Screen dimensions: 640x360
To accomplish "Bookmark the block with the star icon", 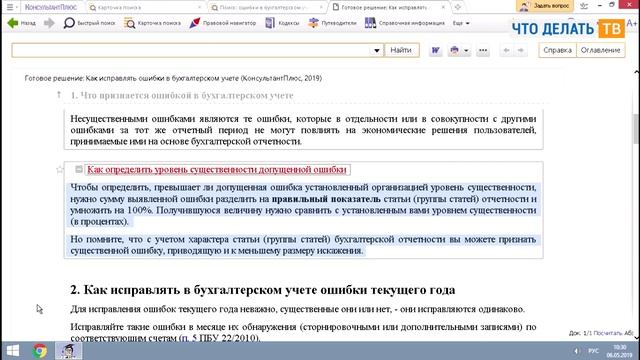I will pos(60,169).
